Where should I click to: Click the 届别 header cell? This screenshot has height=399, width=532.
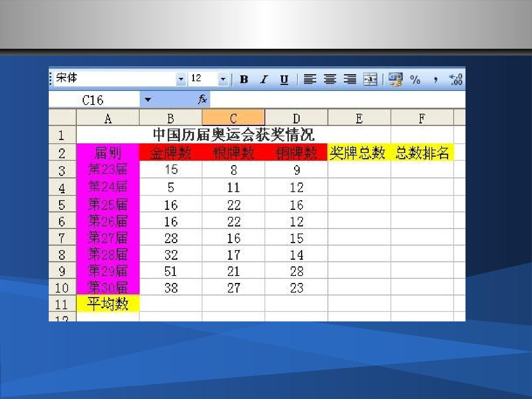108,153
